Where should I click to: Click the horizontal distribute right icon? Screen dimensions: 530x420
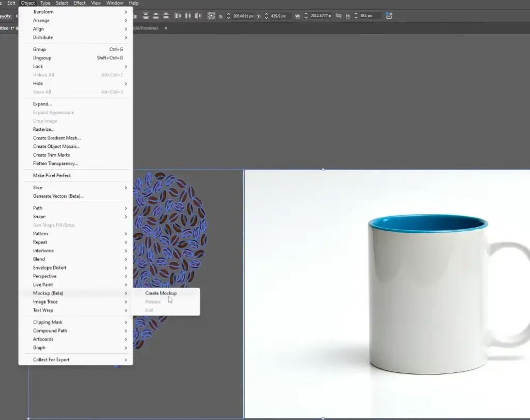[198, 16]
